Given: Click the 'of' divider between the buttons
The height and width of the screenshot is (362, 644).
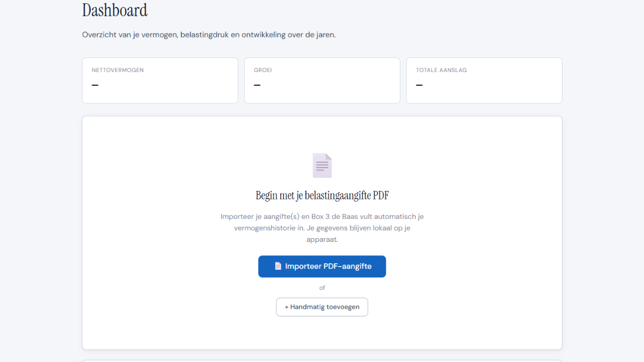Looking at the screenshot, I should (322, 287).
